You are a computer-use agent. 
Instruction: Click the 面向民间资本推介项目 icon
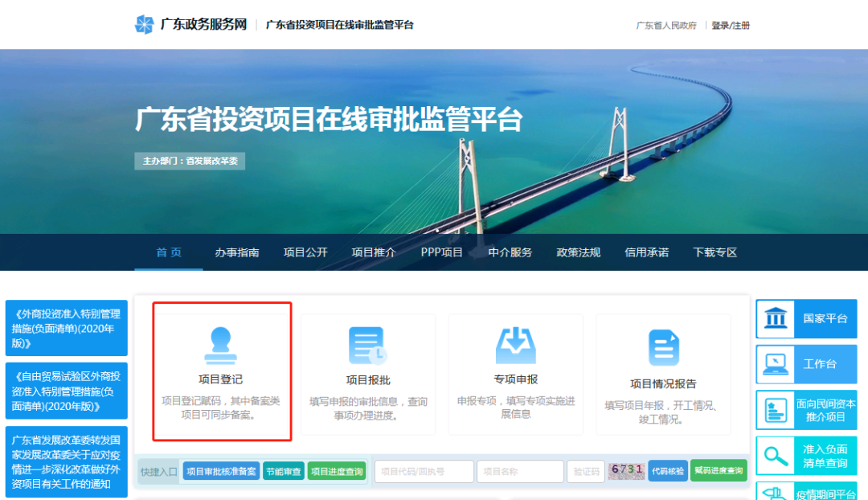pos(776,410)
